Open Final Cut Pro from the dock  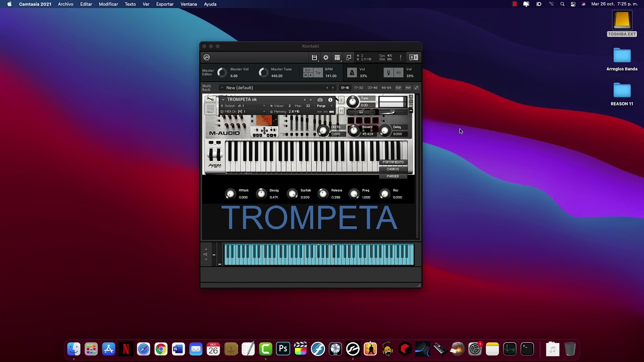click(x=300, y=349)
